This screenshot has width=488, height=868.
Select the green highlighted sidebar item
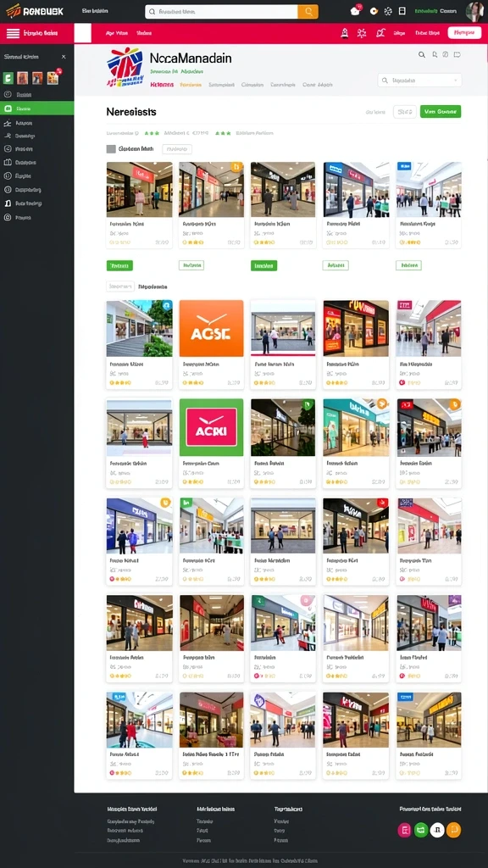point(36,108)
